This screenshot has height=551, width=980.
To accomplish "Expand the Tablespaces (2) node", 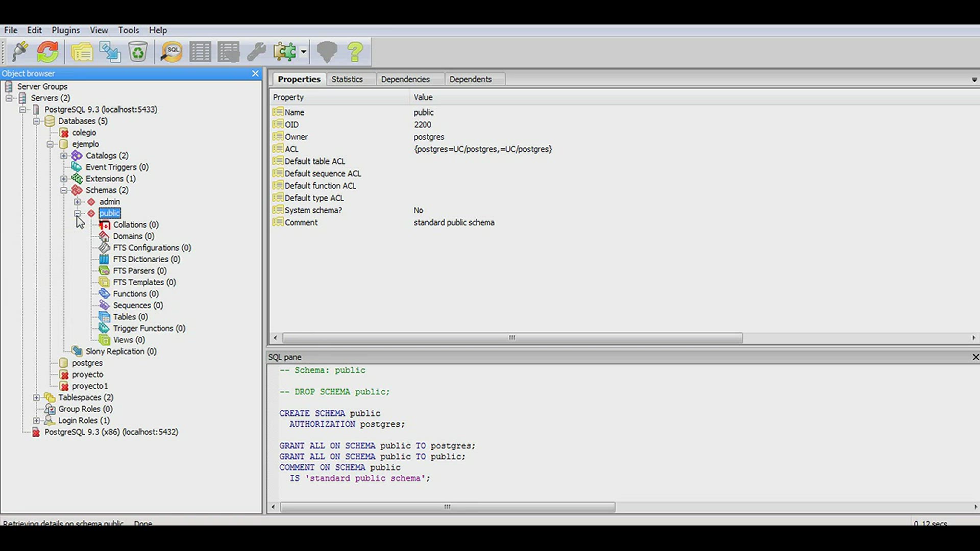I will [x=36, y=397].
